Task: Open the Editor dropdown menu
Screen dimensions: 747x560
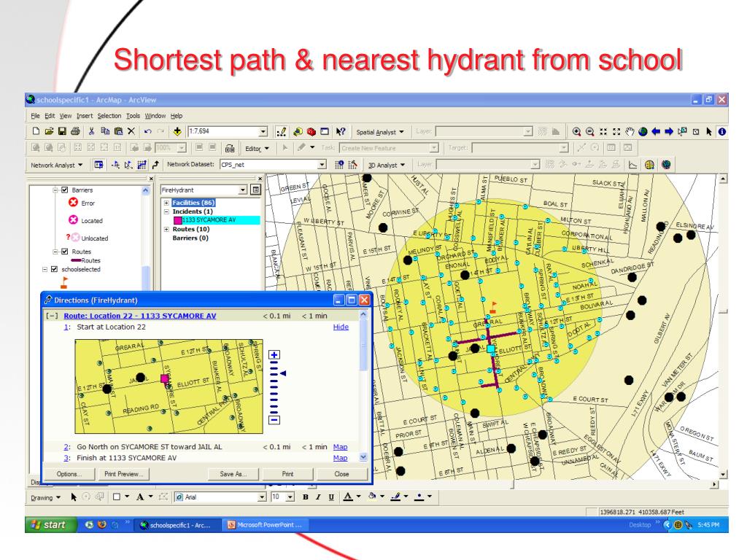Action: 257,149
